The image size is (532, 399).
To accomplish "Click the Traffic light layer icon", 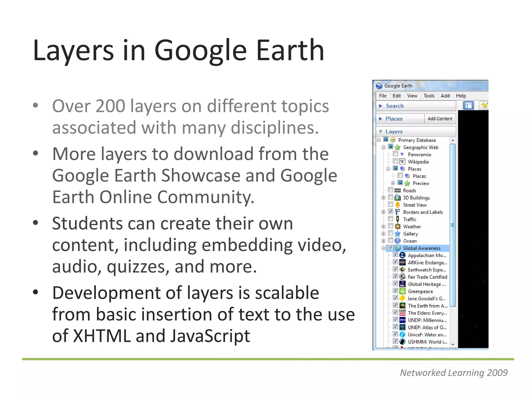I will [x=397, y=219].
